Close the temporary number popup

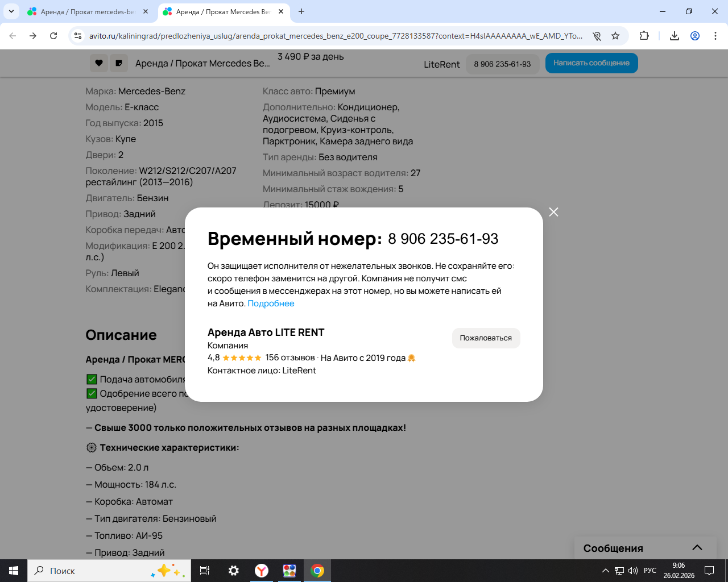(x=553, y=212)
